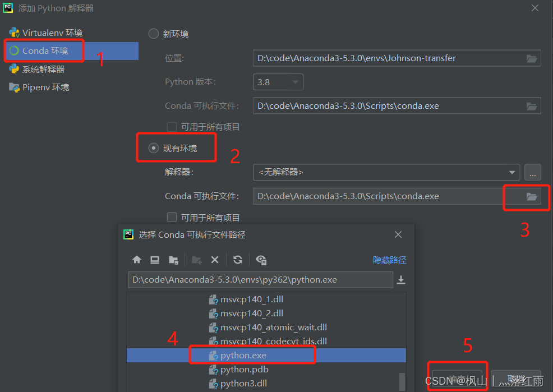Open the Python 版本 3.8 dropdown
This screenshot has height=392, width=553.
click(278, 82)
